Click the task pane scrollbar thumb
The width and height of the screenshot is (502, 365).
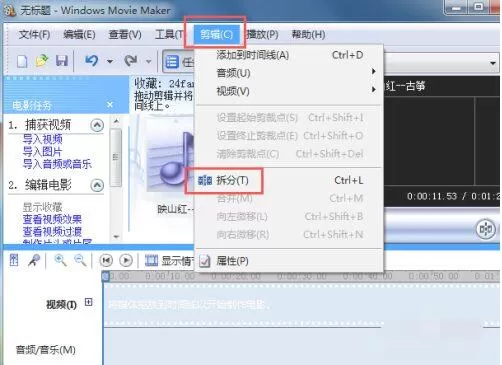[116, 157]
